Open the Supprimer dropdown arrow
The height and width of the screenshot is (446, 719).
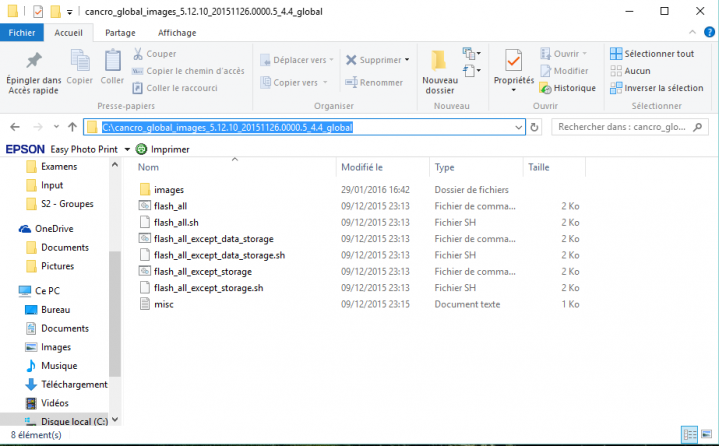click(x=407, y=60)
